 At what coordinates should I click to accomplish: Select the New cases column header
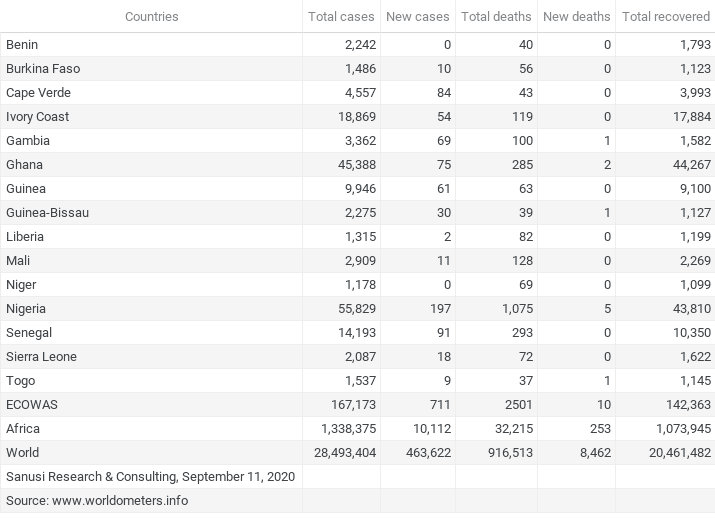click(417, 17)
